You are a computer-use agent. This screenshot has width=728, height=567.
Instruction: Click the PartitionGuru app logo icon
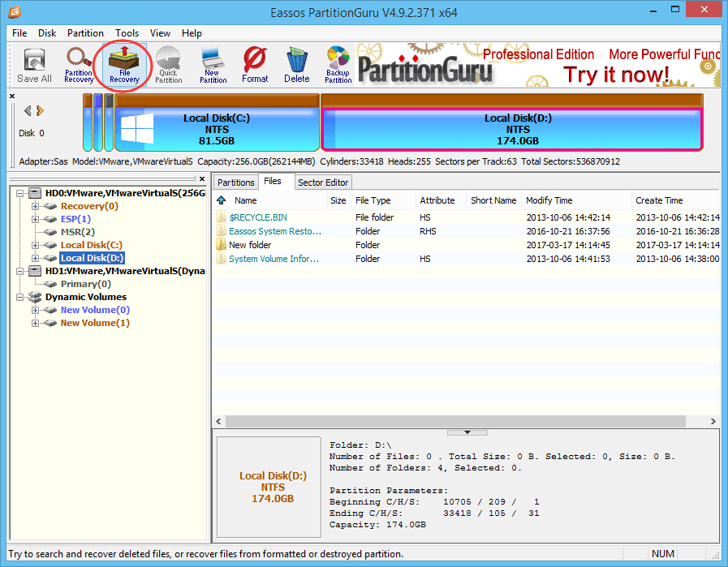pos(14,12)
